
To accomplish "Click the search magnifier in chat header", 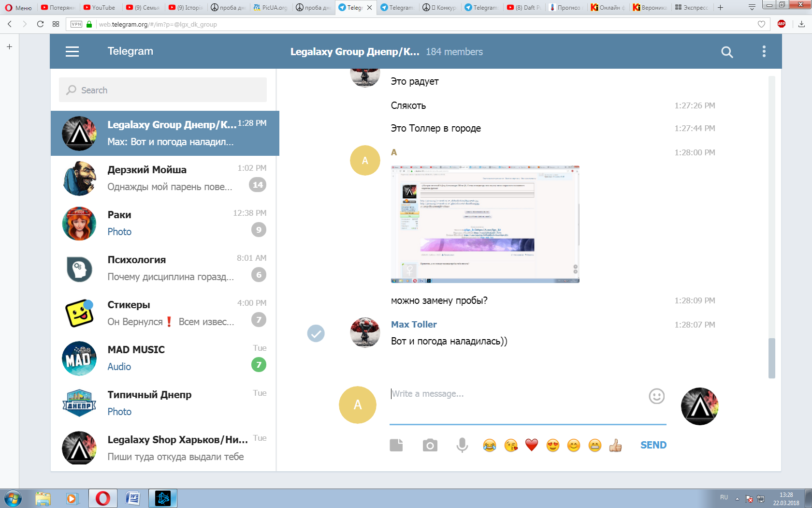I will pyautogui.click(x=727, y=52).
